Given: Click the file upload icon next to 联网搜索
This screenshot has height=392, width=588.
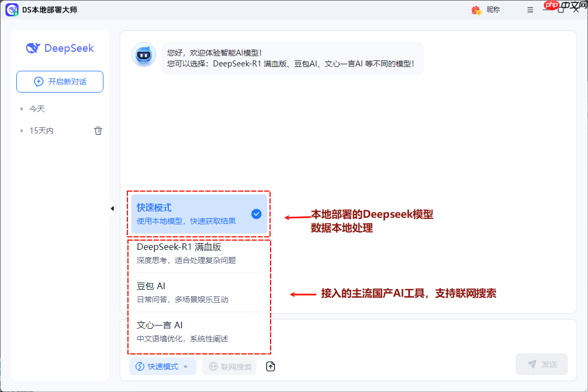Looking at the screenshot, I should [270, 366].
